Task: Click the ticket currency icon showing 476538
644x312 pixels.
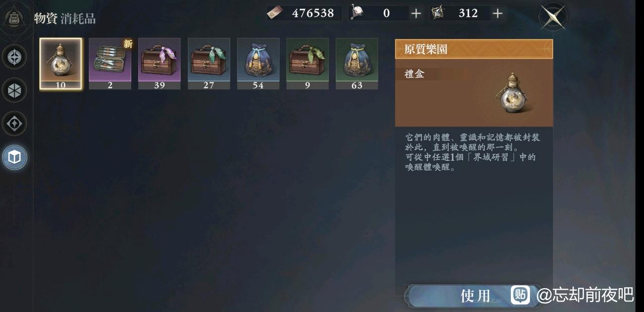Action: [x=276, y=13]
